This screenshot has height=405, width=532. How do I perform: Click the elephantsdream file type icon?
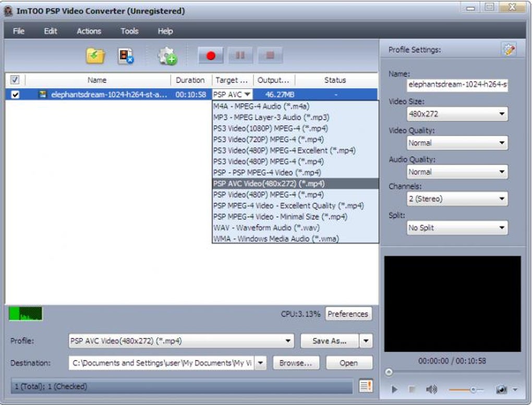tap(42, 94)
